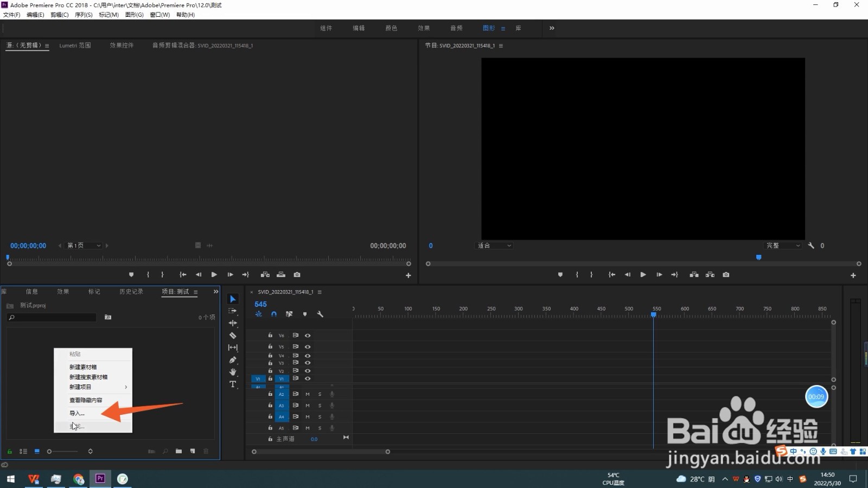Mark In point in Program monitor
868x488 pixels.
point(577,275)
